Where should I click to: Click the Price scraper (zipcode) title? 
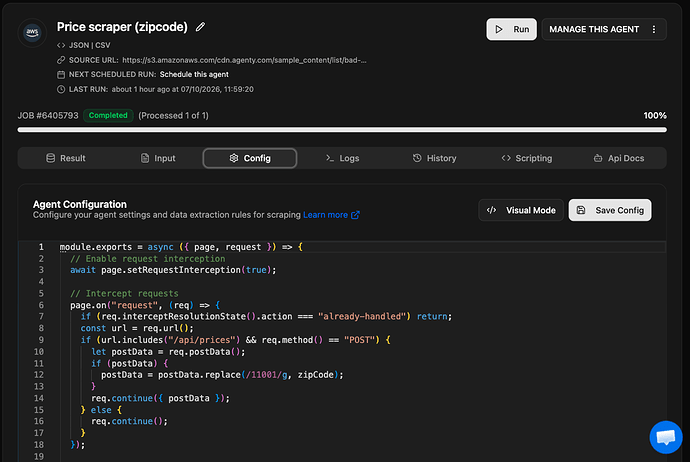coord(122,27)
